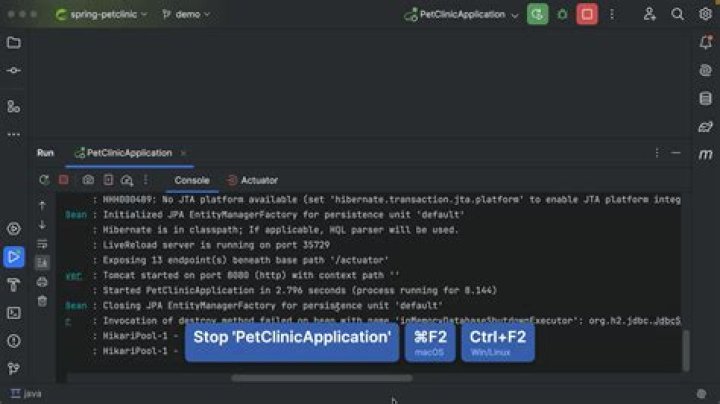
Task: Open AI Assistant tool window icon
Action: click(706, 70)
